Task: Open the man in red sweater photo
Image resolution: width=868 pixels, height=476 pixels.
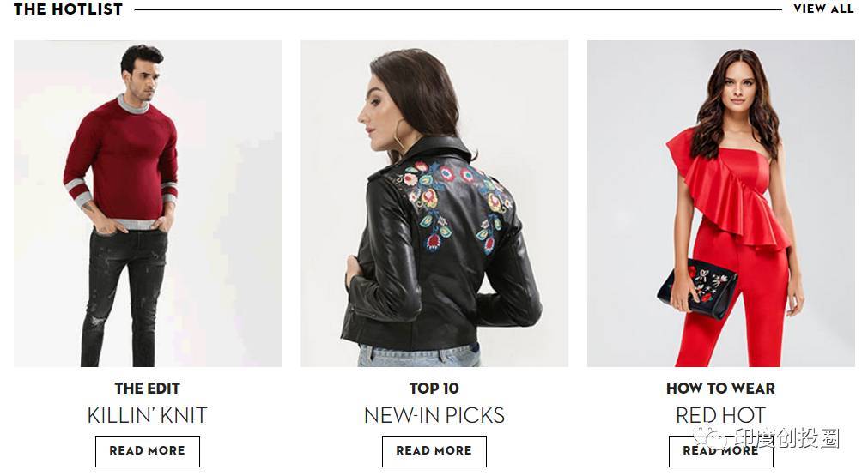Action: 148,203
